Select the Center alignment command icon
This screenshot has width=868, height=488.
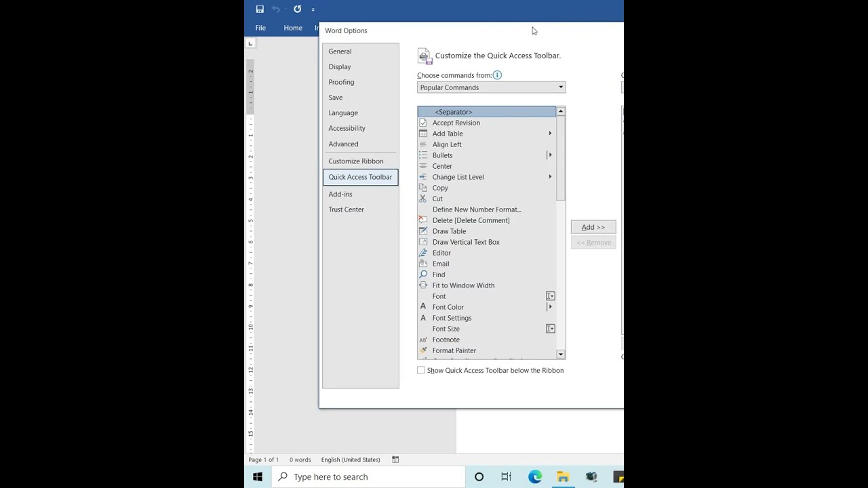click(x=423, y=166)
